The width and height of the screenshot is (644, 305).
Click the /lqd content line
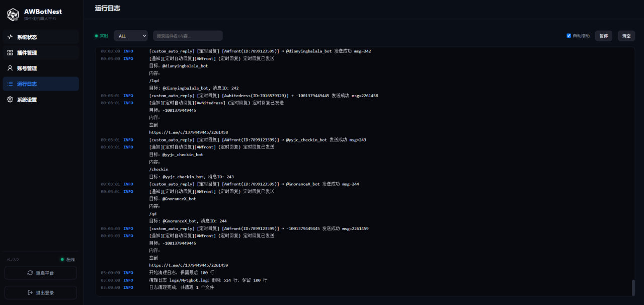[154, 81]
